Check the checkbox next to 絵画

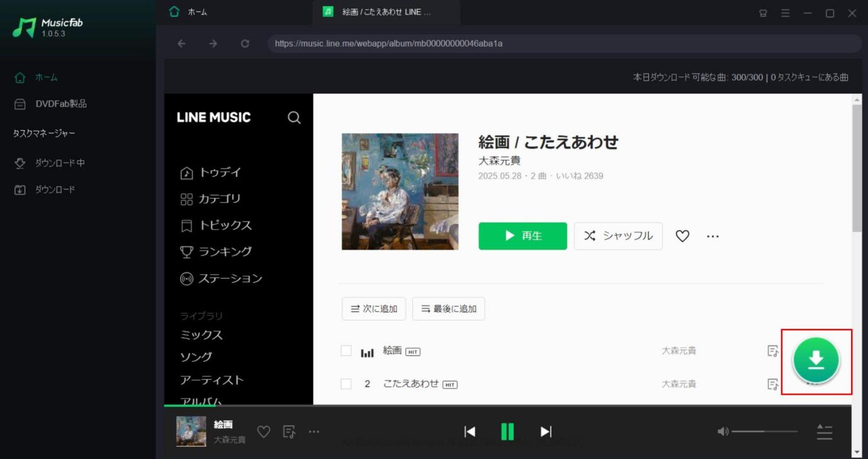[x=345, y=350]
